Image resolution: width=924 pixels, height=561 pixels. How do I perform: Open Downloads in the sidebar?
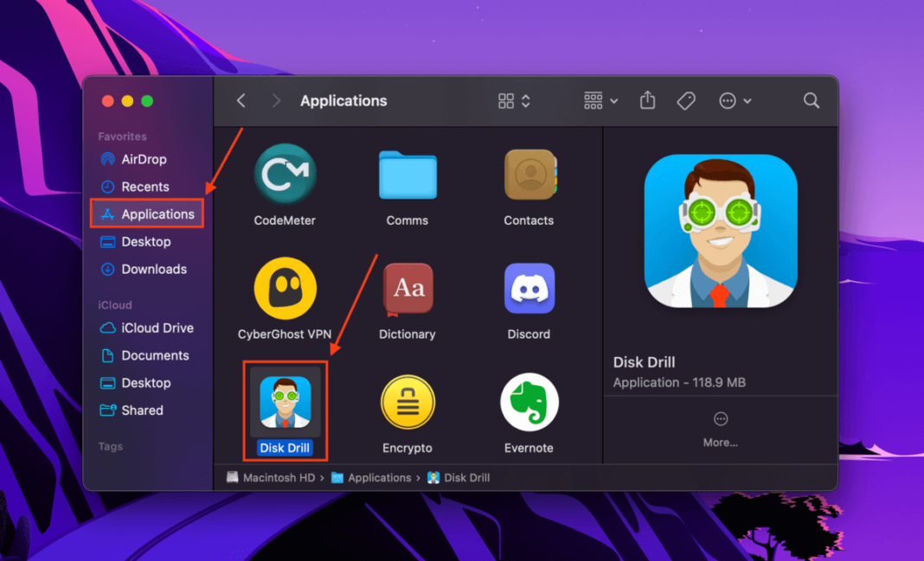point(153,269)
